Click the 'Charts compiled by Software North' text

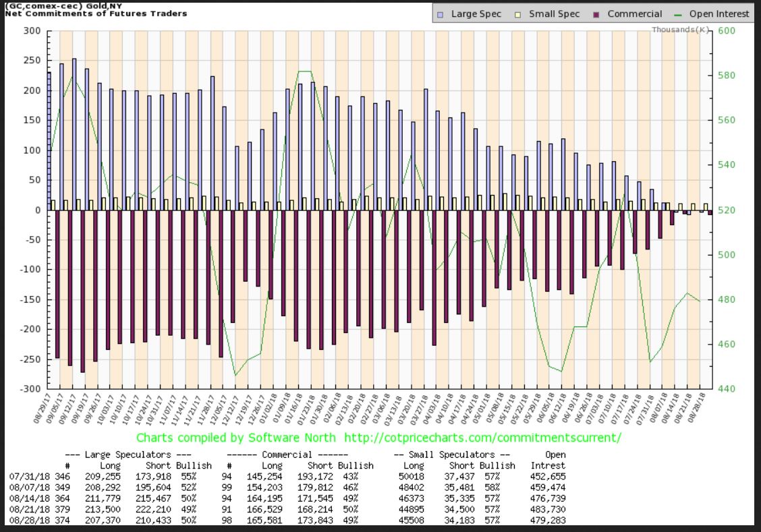(x=237, y=438)
